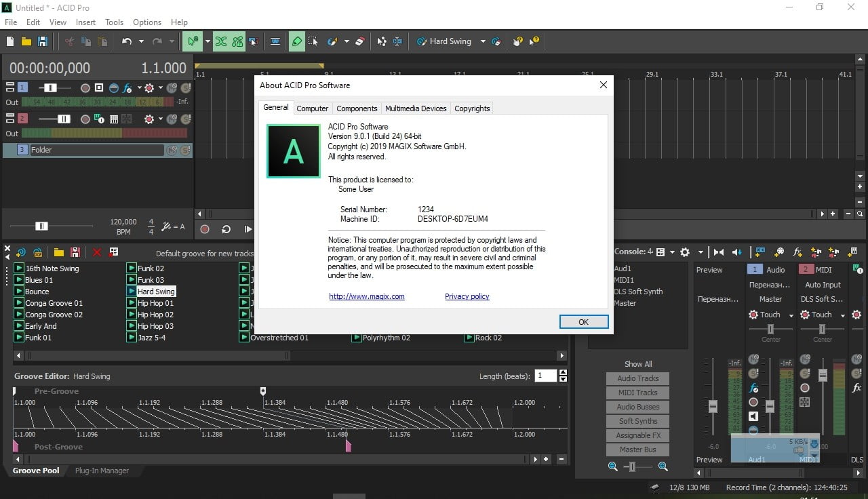Click the console zoom in magnifier

click(663, 466)
